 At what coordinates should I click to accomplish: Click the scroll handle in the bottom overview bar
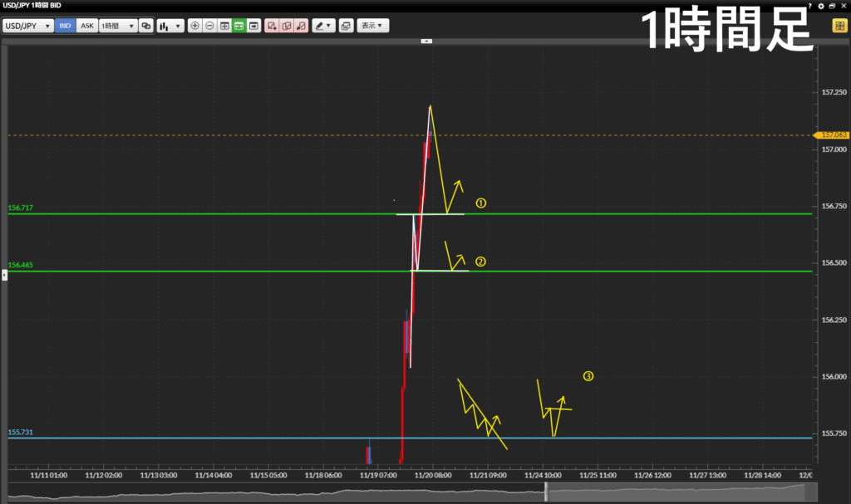click(546, 493)
